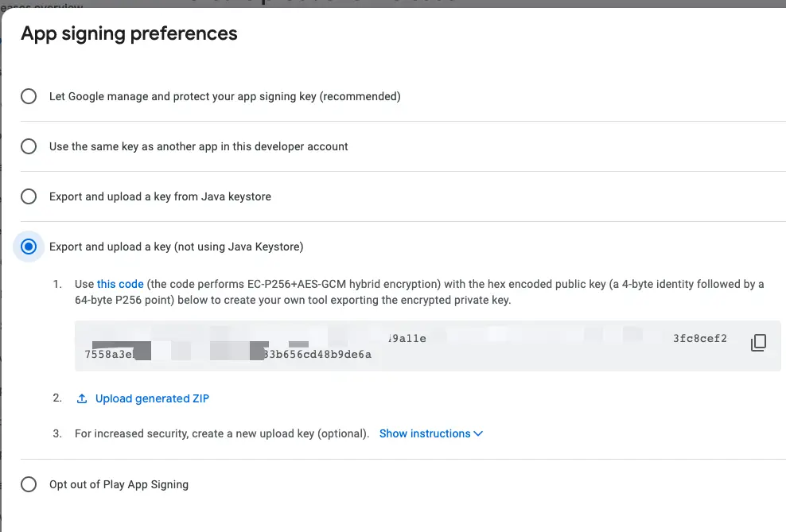Select Let Google manage your signing key radio
The height and width of the screenshot is (532, 786).
click(x=29, y=96)
